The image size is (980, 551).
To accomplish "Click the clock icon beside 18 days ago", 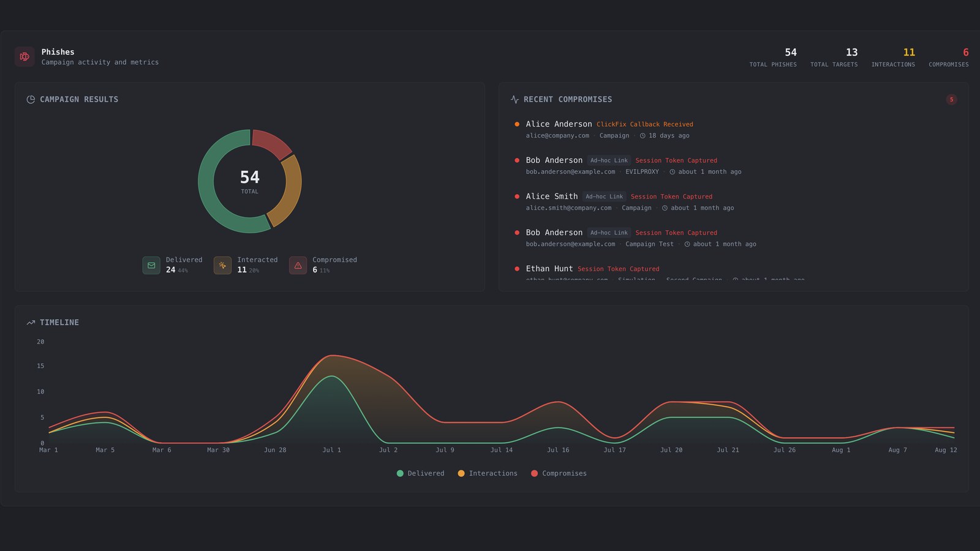I will [643, 136].
